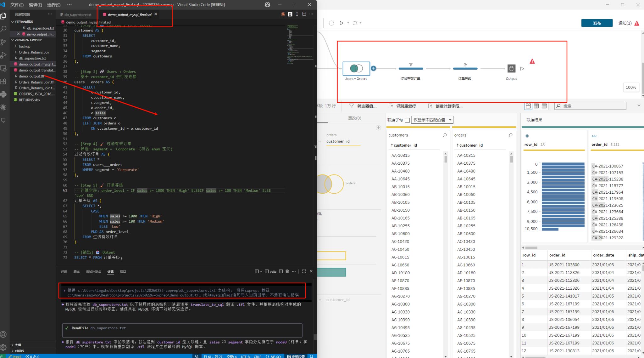Open 仅显示不匹配的值 dropdown

click(432, 120)
